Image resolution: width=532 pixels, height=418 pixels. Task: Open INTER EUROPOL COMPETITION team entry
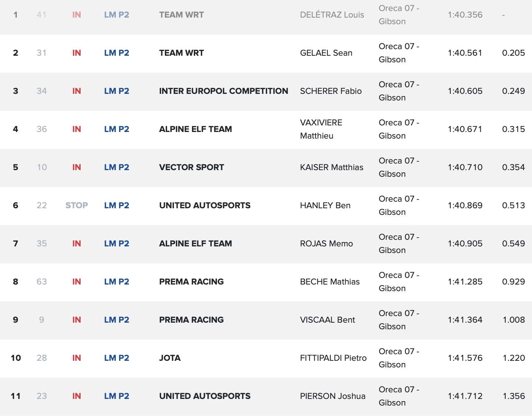click(223, 91)
